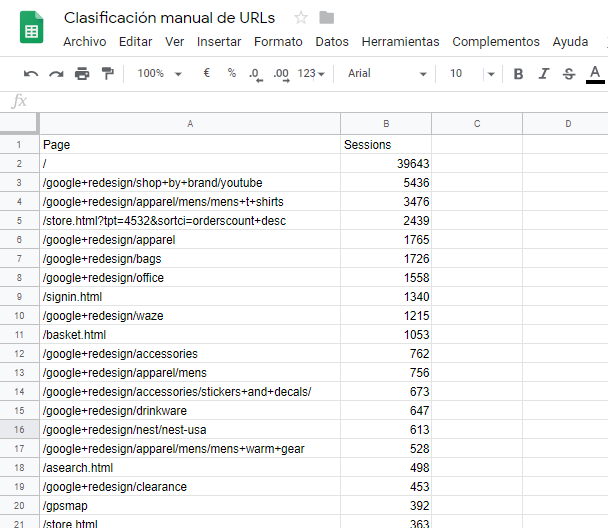Print the spreadsheet
The width and height of the screenshot is (608, 528).
coord(82,73)
